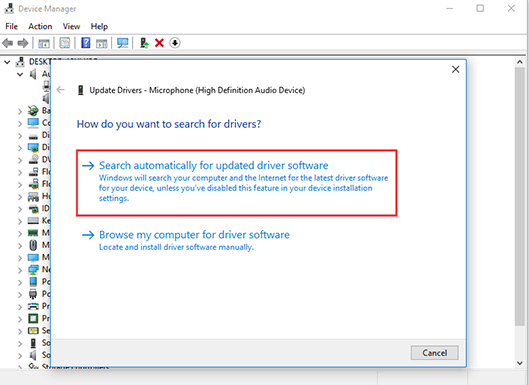Click the scan for hardware changes icon
The width and height of the screenshot is (529, 385).
122,43
